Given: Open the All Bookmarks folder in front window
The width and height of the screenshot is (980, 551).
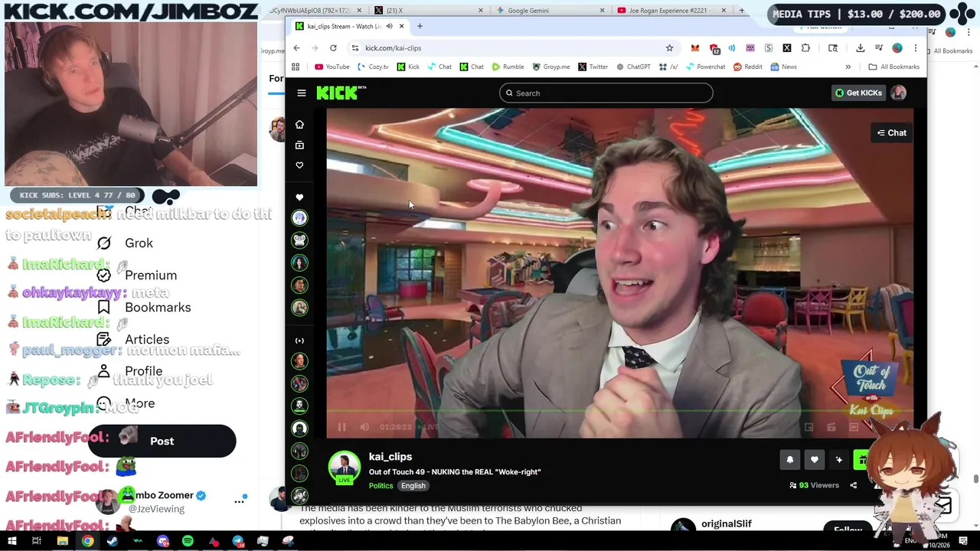Looking at the screenshot, I should [893, 67].
